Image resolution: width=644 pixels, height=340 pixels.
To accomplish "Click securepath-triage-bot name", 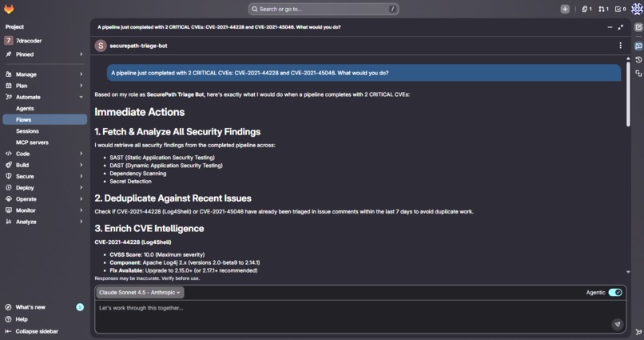I will 138,46.
